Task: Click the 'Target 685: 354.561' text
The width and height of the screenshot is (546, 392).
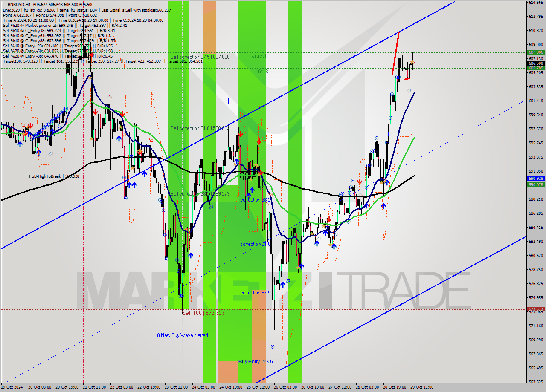Action: pyautogui.click(x=185, y=61)
